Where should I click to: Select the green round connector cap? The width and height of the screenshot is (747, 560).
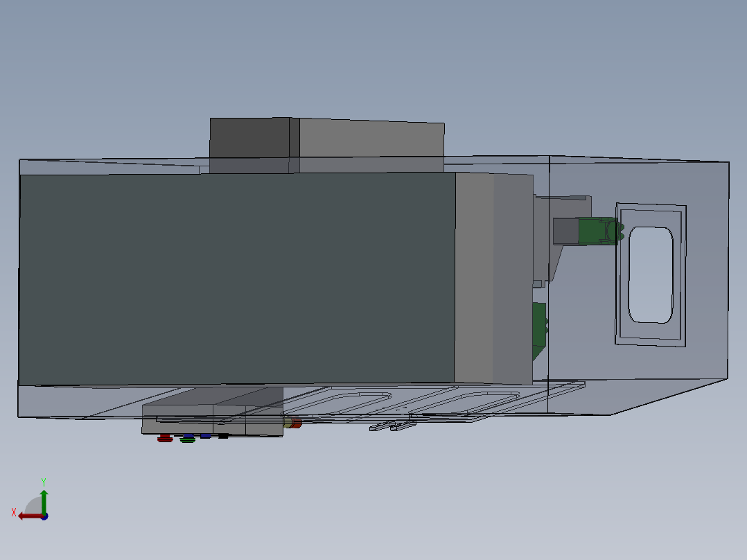(186, 439)
